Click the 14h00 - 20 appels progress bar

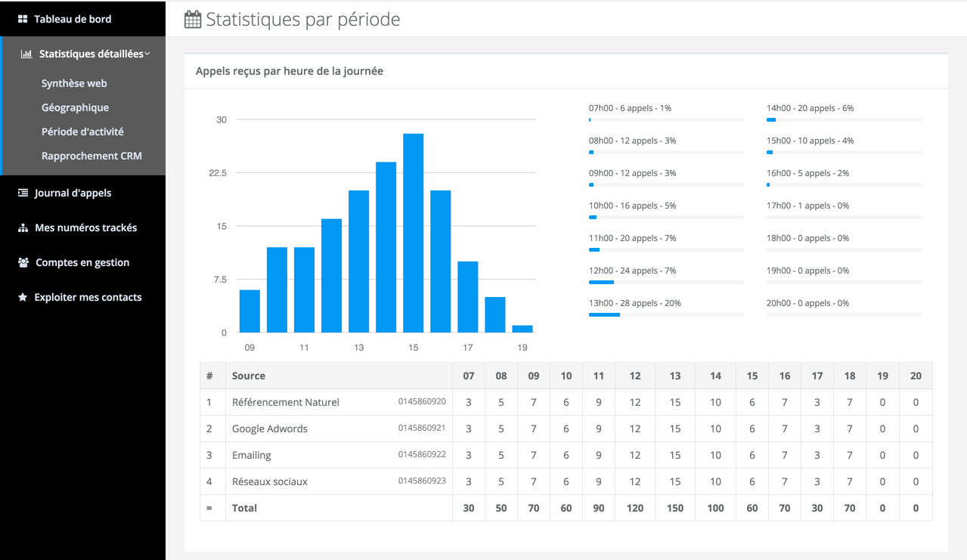(x=844, y=119)
